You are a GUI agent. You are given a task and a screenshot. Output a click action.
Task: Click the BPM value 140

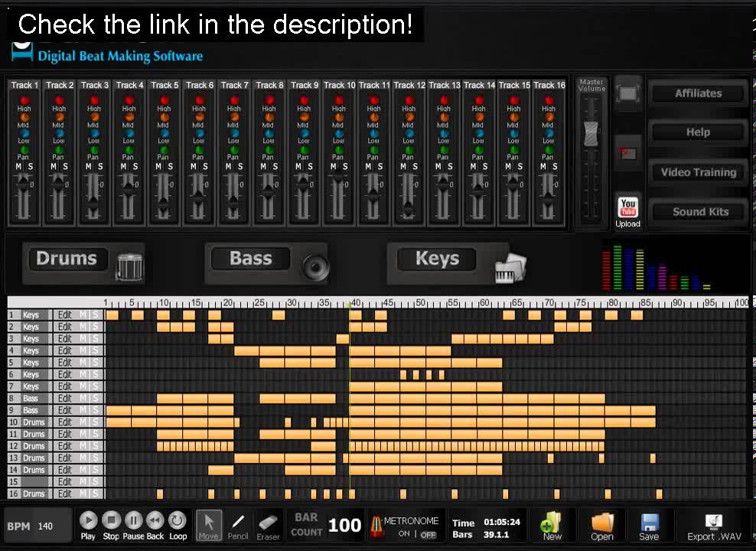click(45, 527)
